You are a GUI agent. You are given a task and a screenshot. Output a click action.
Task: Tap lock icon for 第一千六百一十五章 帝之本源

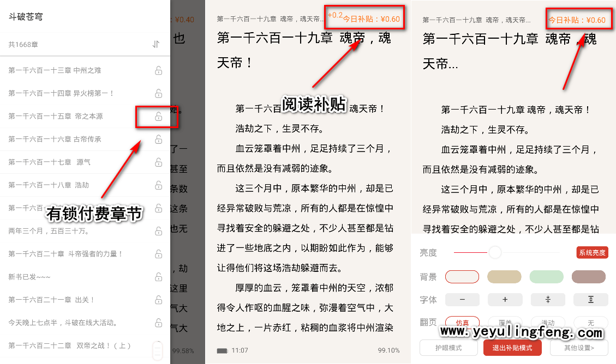click(x=158, y=117)
